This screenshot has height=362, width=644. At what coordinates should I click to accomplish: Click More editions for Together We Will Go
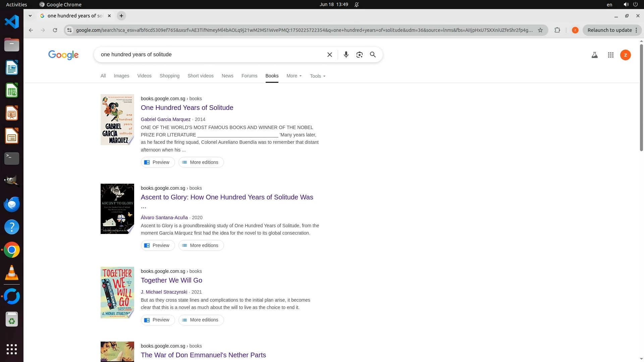click(x=201, y=320)
